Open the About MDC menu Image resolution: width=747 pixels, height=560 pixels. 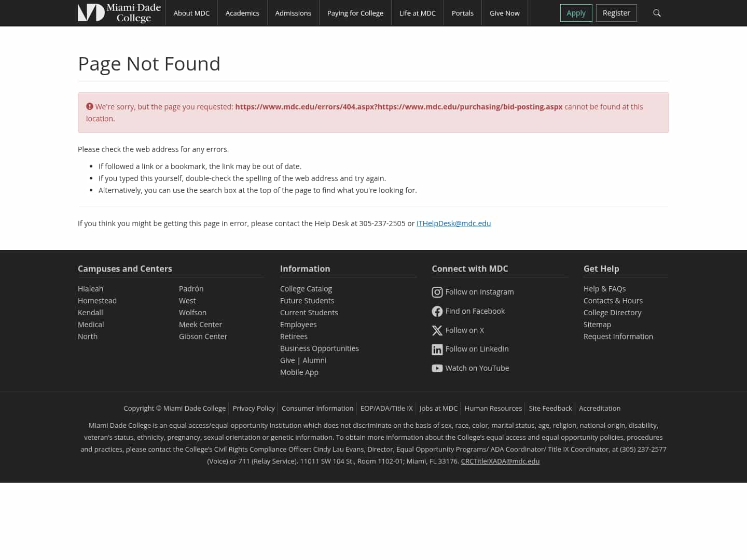click(x=191, y=13)
